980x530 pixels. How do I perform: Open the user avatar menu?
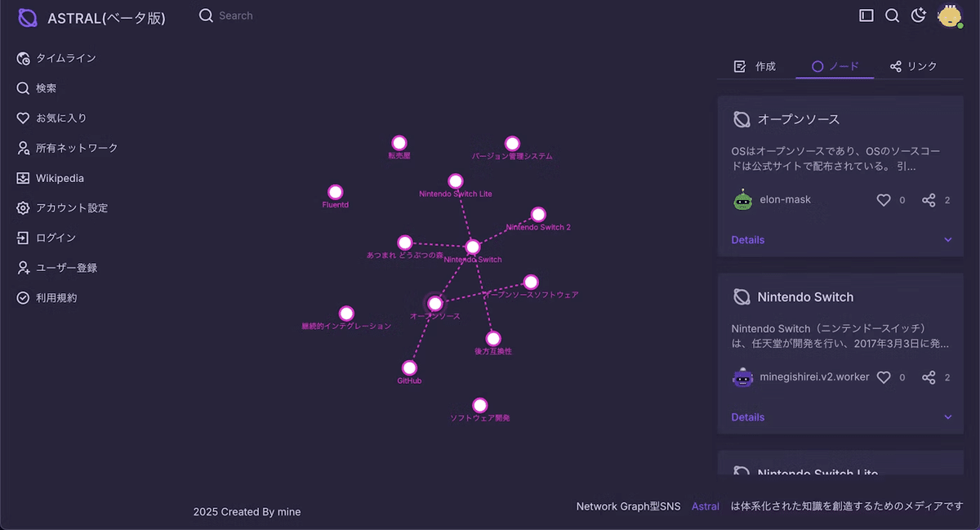pyautogui.click(x=950, y=16)
